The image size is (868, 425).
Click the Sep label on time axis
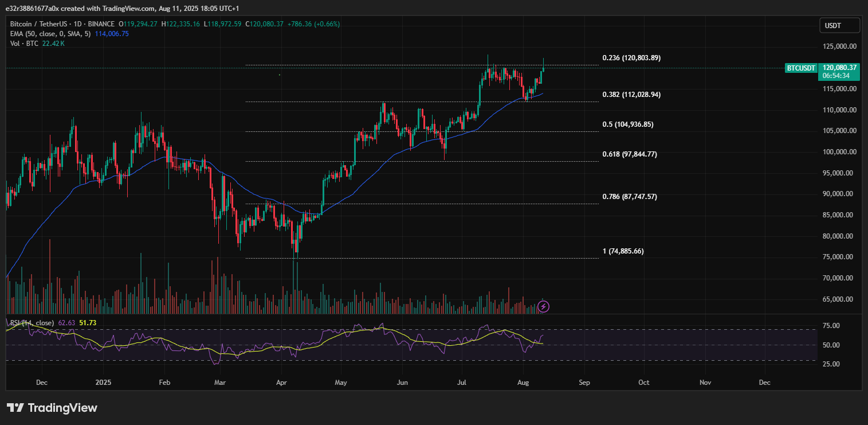(x=584, y=382)
